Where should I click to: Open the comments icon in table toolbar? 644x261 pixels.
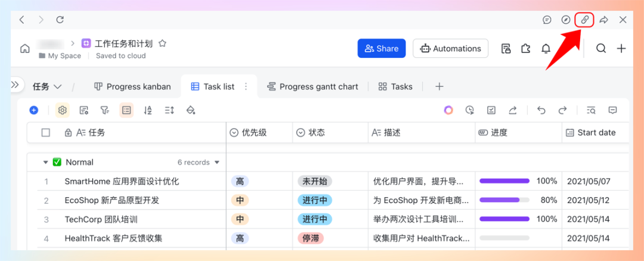613,110
